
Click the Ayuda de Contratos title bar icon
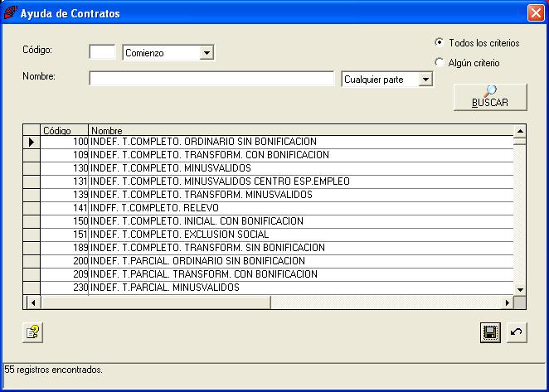[10, 13]
